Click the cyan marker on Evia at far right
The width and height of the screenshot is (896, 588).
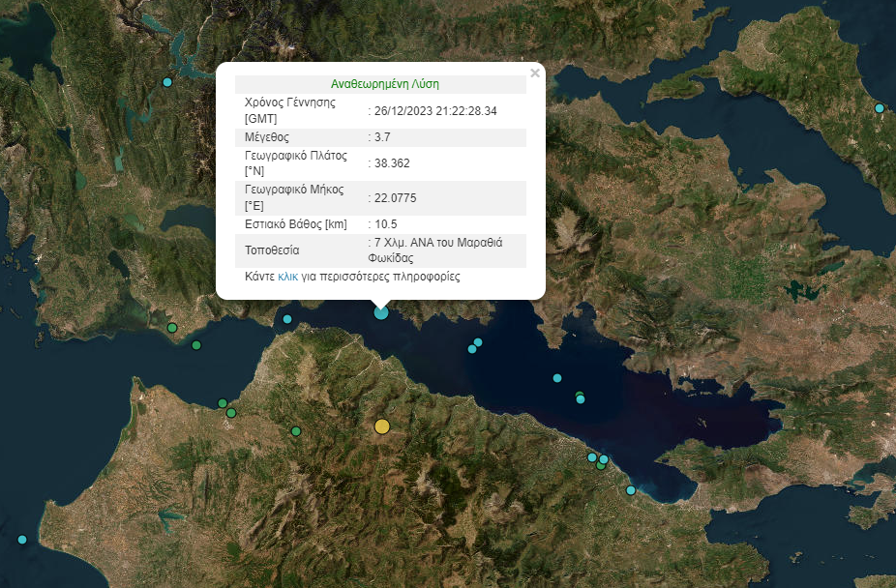pyautogui.click(x=880, y=108)
